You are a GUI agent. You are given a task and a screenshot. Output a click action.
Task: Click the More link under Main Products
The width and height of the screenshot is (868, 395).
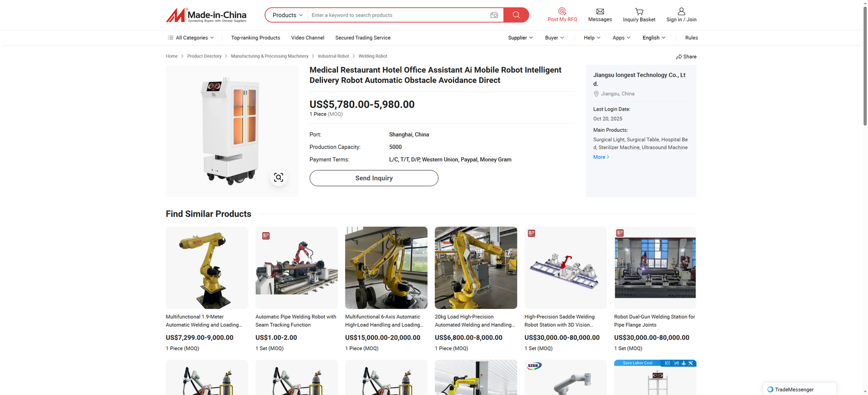(601, 157)
